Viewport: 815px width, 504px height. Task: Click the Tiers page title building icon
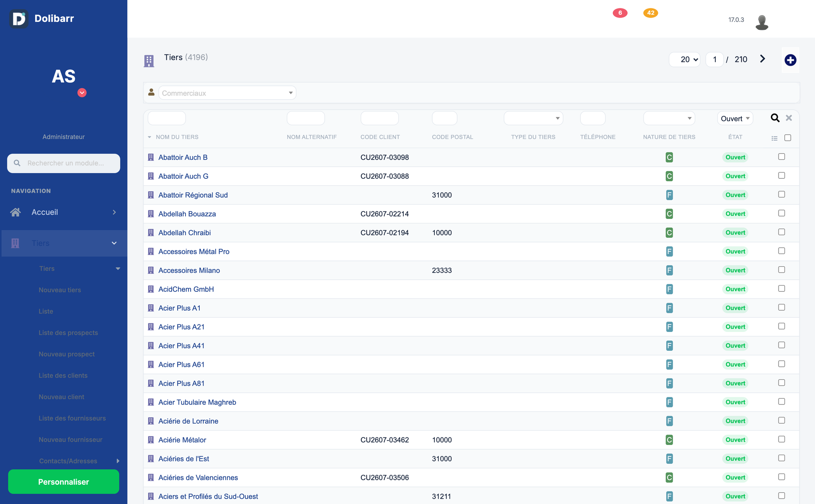[x=149, y=61]
